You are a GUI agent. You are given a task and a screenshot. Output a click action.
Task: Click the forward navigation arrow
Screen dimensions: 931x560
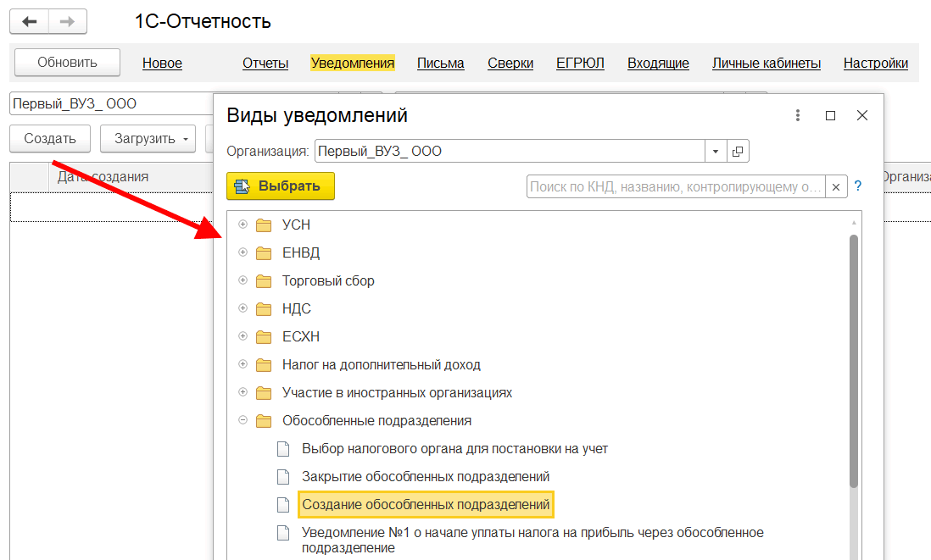click(x=68, y=21)
